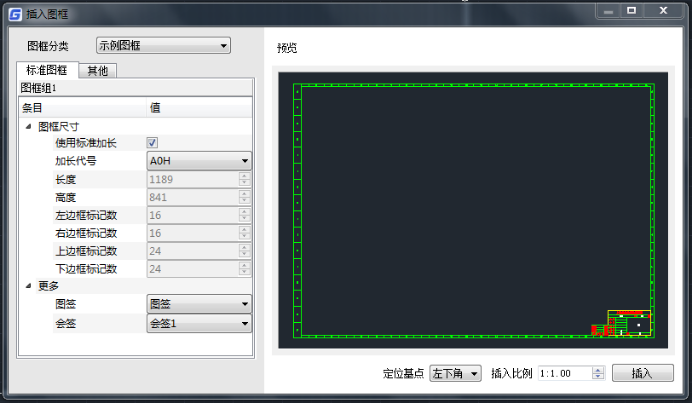The height and width of the screenshot is (404, 693).
Task: Click the 长度 value field
Action: (192, 179)
